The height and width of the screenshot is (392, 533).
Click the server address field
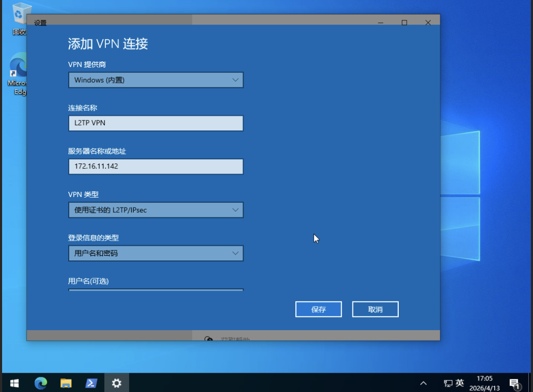pos(156,167)
